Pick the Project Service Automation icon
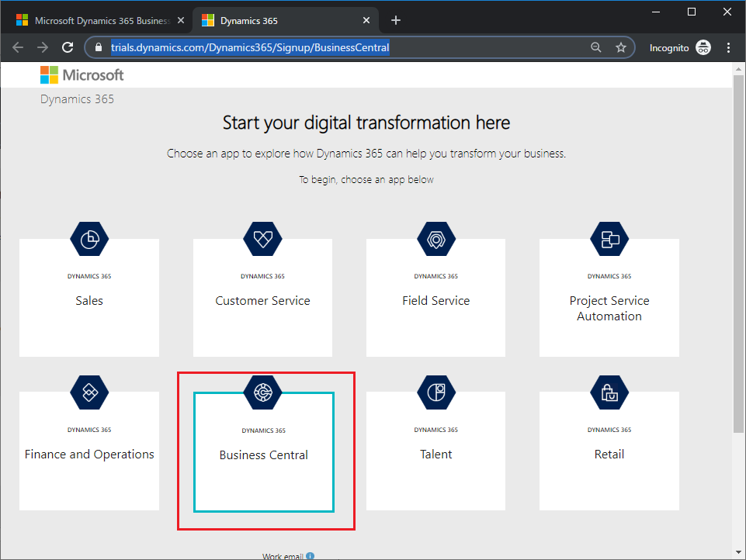 pyautogui.click(x=609, y=239)
